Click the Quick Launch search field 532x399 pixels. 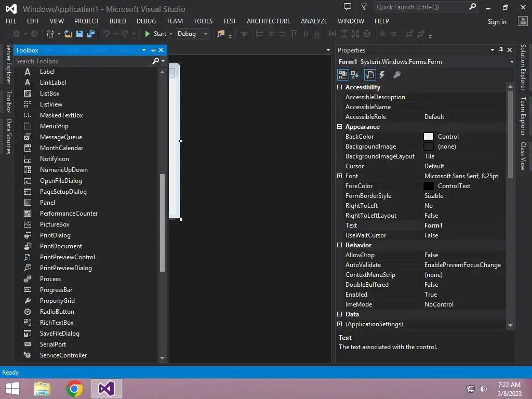point(421,7)
